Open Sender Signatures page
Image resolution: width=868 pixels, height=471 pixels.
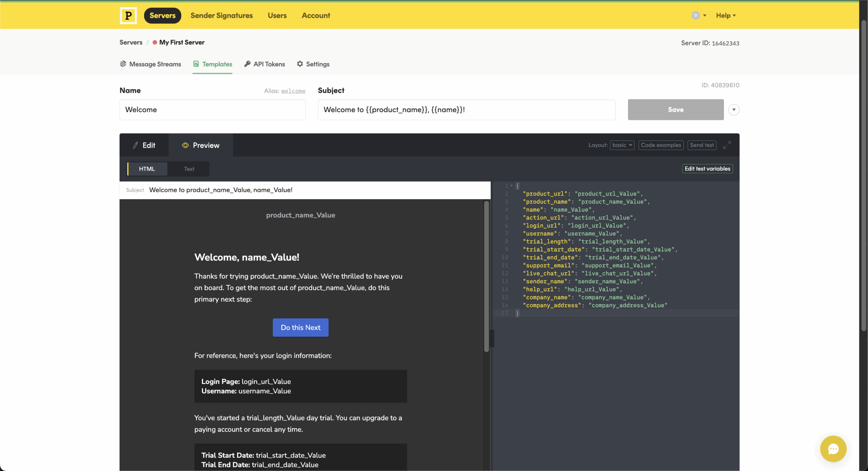click(x=221, y=16)
